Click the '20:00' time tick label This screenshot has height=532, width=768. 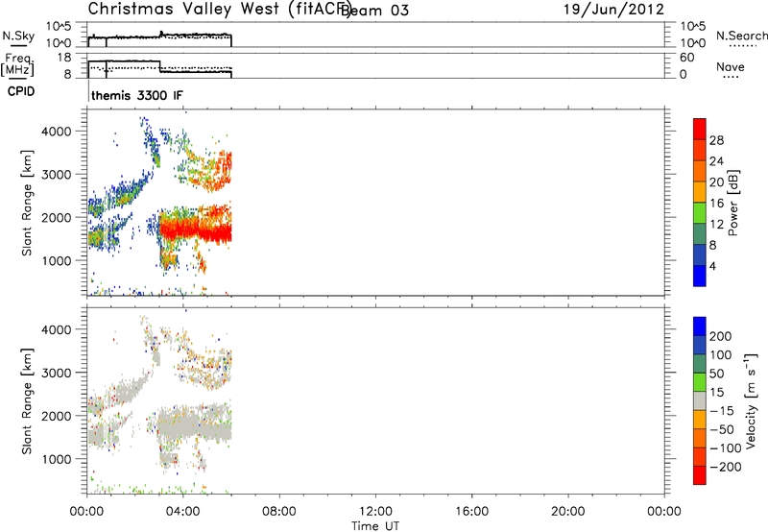[567, 512]
